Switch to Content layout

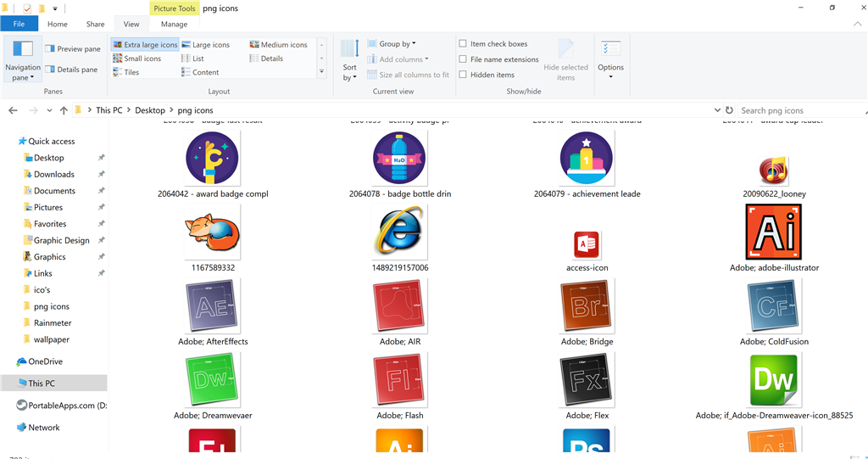tap(200, 72)
